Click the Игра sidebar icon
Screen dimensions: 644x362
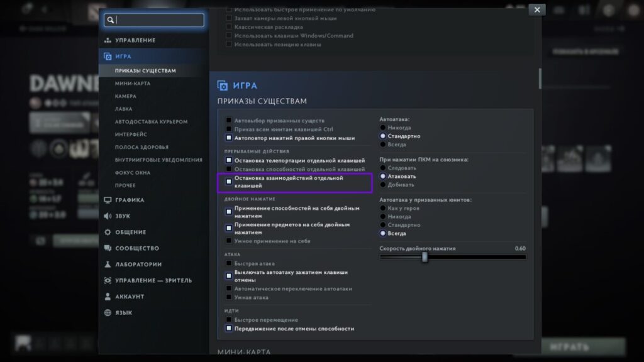click(108, 56)
